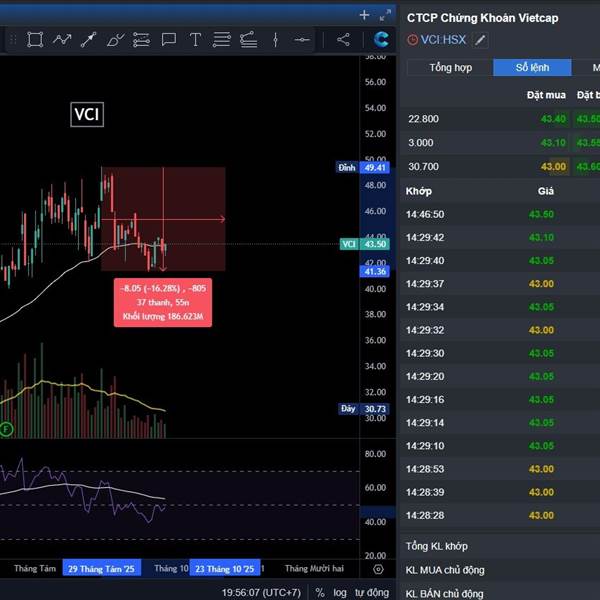Screen dimensions: 600x600
Task: Select the Gann fan tool
Action: (248, 40)
